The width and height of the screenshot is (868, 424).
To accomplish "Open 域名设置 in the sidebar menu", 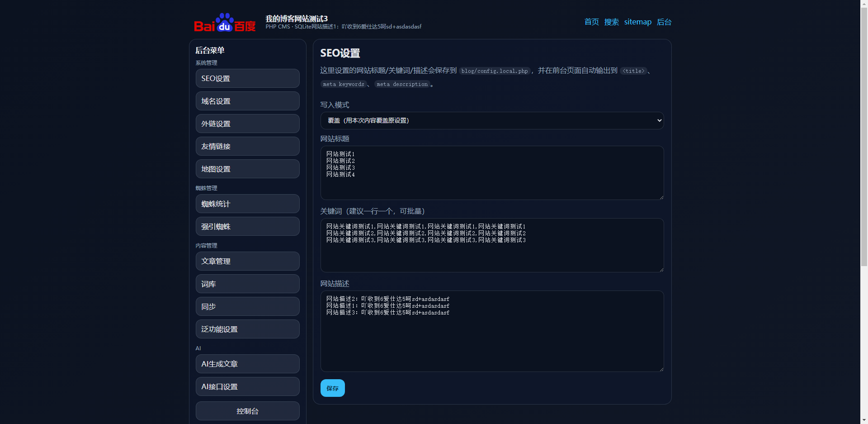I will point(247,101).
